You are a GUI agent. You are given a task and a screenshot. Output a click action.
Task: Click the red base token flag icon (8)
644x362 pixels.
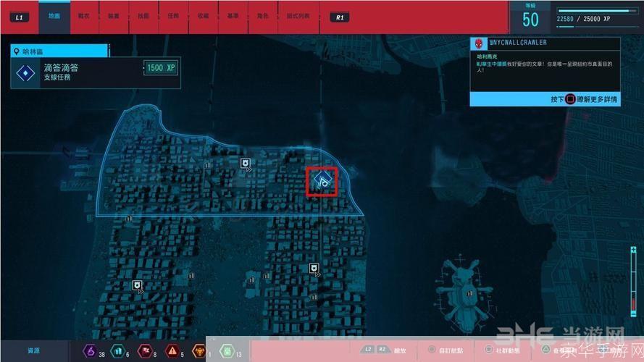point(145,351)
